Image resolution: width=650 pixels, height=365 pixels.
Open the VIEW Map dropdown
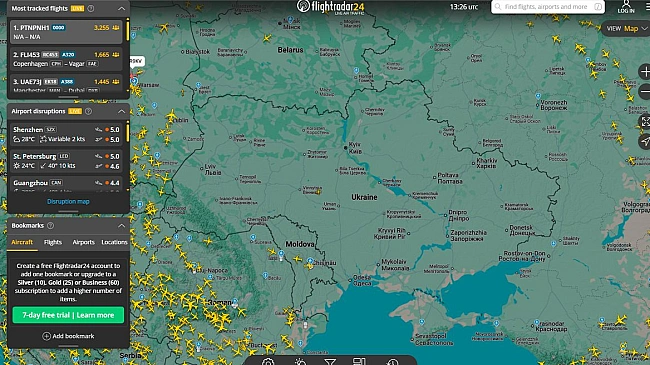point(627,29)
